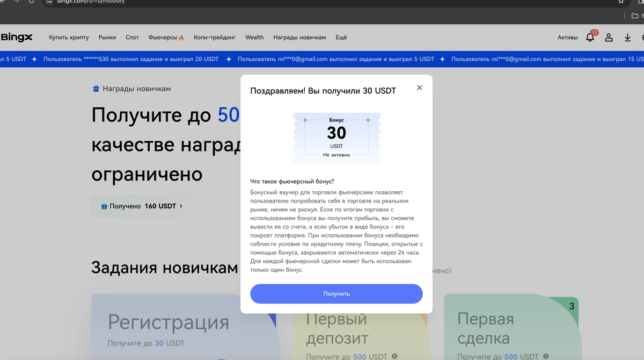This screenshot has height=360, width=644.
Task: Bookmark page with star icon
Action: coord(621,2)
